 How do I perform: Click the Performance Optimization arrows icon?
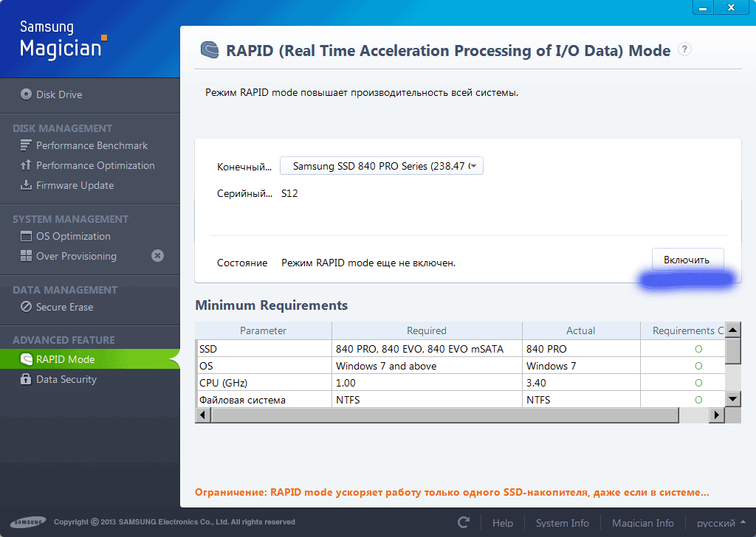[26, 165]
